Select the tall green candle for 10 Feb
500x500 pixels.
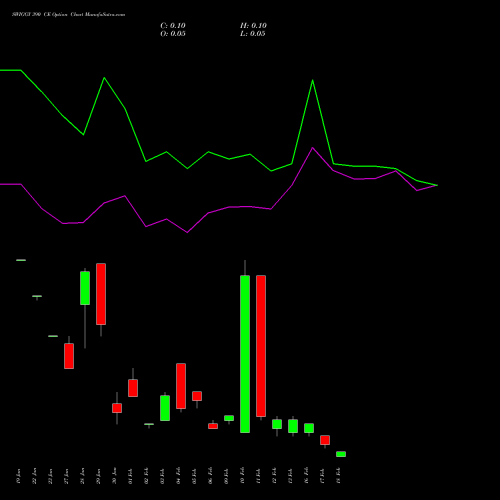245,354
